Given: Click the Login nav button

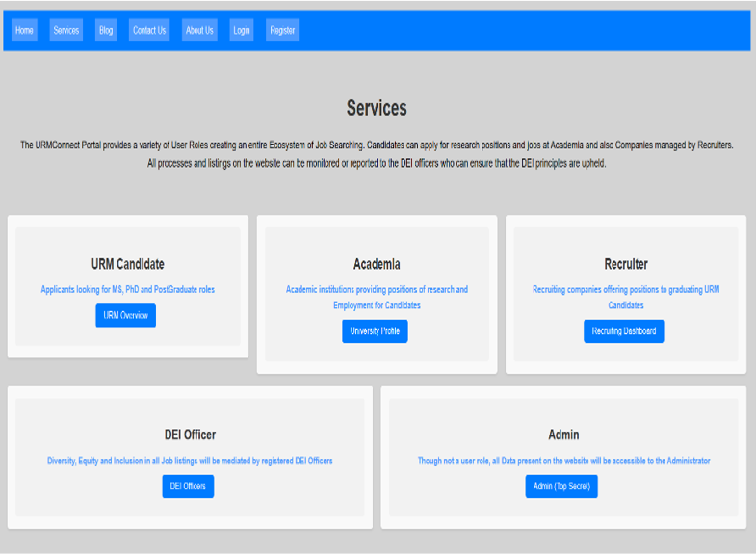Looking at the screenshot, I should point(241,31).
